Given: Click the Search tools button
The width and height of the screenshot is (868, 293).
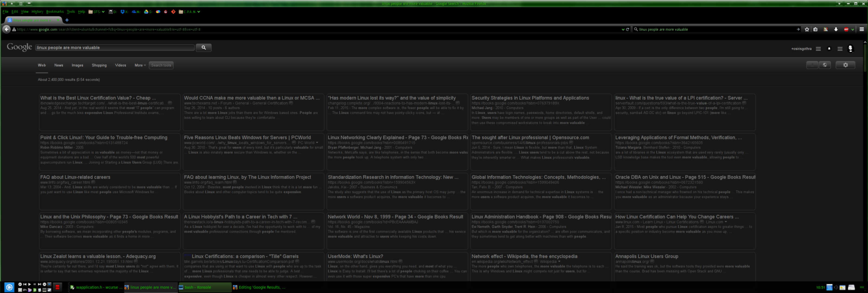Looking at the screenshot, I should coord(161,65).
